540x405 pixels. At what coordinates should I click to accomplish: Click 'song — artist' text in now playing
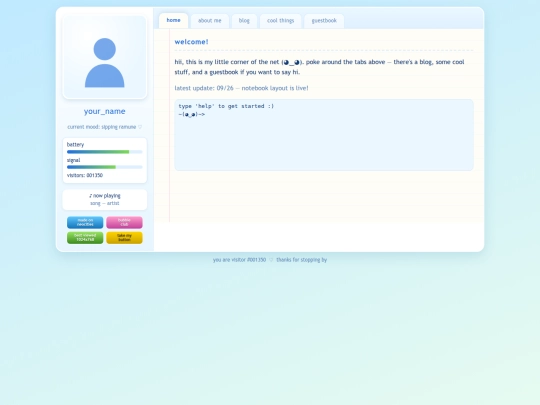coord(105,203)
